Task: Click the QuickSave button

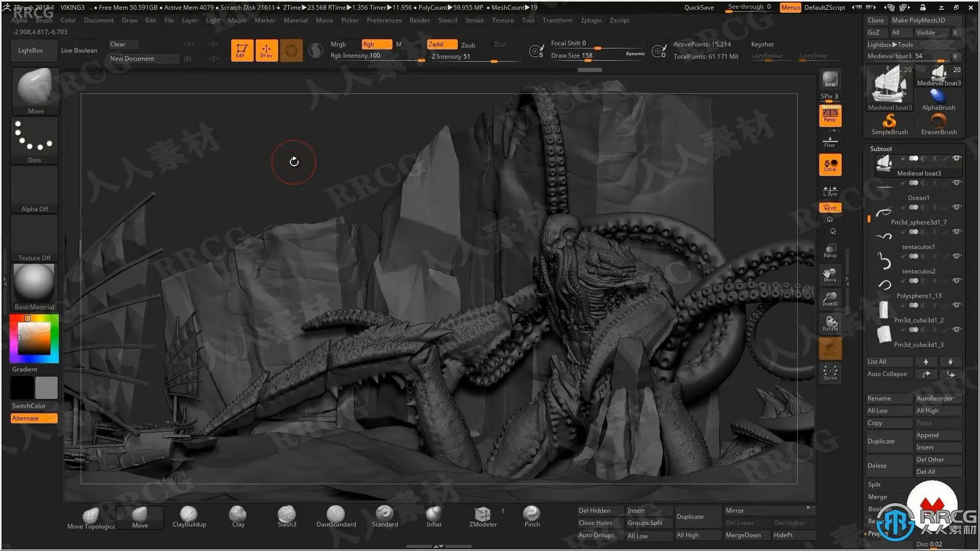Action: (x=699, y=8)
